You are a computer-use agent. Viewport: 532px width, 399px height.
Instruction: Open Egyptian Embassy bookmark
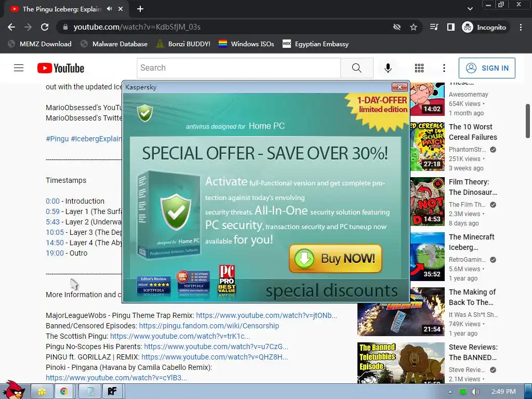pyautogui.click(x=315, y=44)
